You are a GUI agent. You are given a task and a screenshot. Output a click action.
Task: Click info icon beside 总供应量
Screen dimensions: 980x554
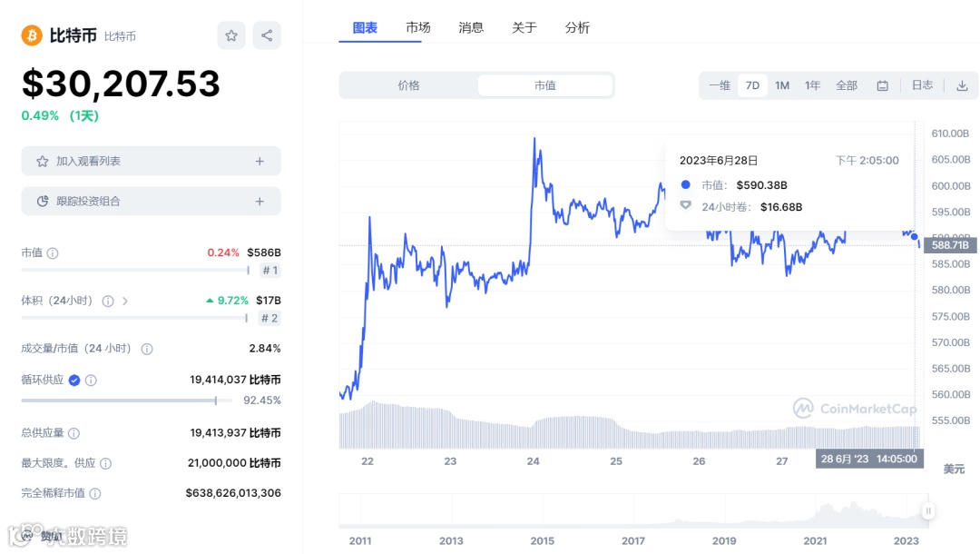click(74, 434)
